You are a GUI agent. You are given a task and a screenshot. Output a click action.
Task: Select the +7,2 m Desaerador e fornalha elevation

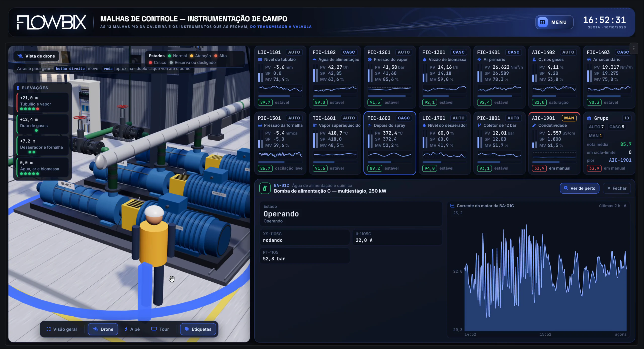point(43,146)
